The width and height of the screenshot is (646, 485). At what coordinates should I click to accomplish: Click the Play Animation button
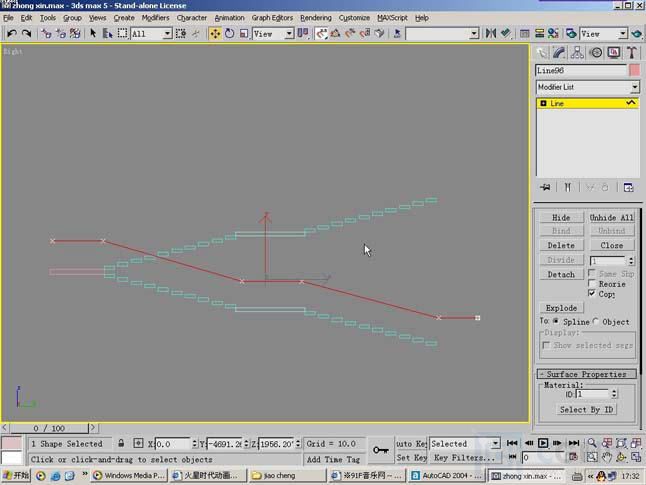tap(543, 443)
